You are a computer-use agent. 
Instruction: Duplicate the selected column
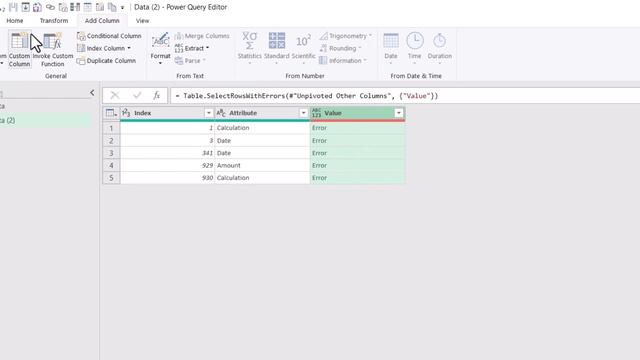(106, 60)
